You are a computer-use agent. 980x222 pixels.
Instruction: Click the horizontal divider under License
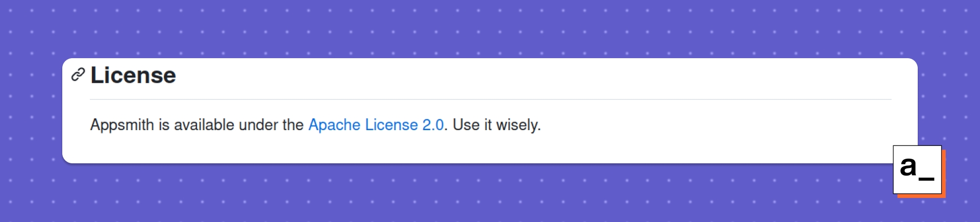tap(491, 99)
